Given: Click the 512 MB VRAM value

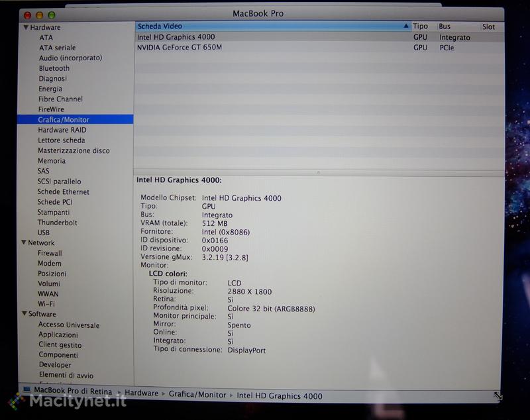Looking at the screenshot, I should click(215, 223).
